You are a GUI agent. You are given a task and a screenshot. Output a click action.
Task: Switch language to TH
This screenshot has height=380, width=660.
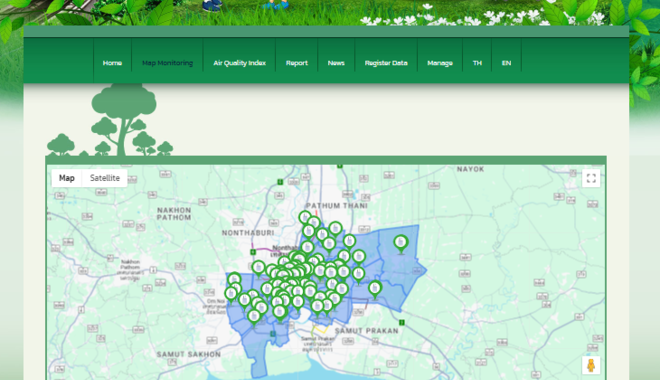477,63
